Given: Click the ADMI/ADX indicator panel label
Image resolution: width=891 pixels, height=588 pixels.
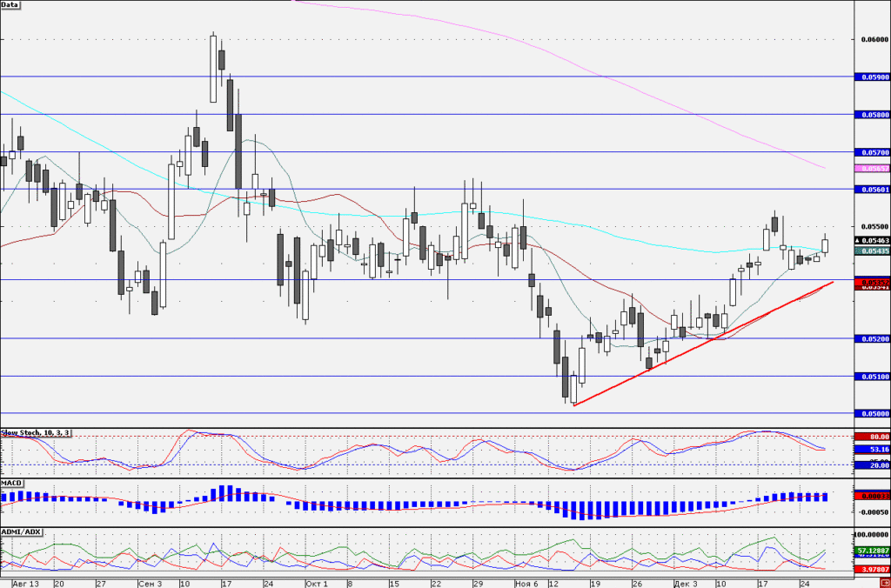Looking at the screenshot, I should pos(22,531).
